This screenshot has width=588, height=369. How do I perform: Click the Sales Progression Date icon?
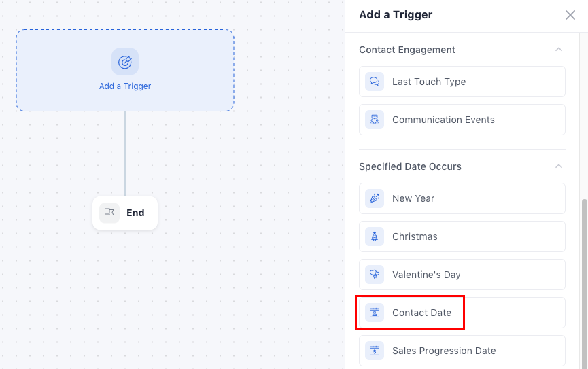point(375,351)
